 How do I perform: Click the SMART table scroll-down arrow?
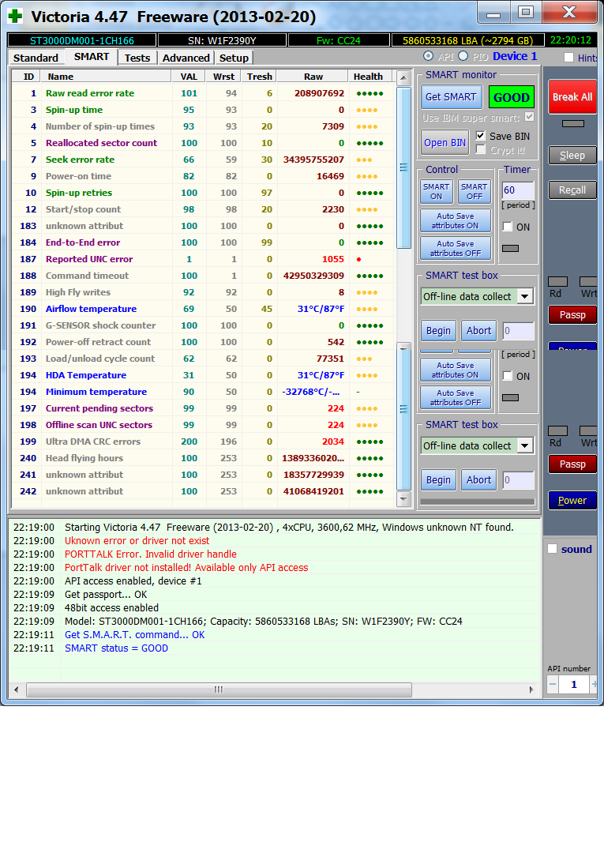pos(403,499)
